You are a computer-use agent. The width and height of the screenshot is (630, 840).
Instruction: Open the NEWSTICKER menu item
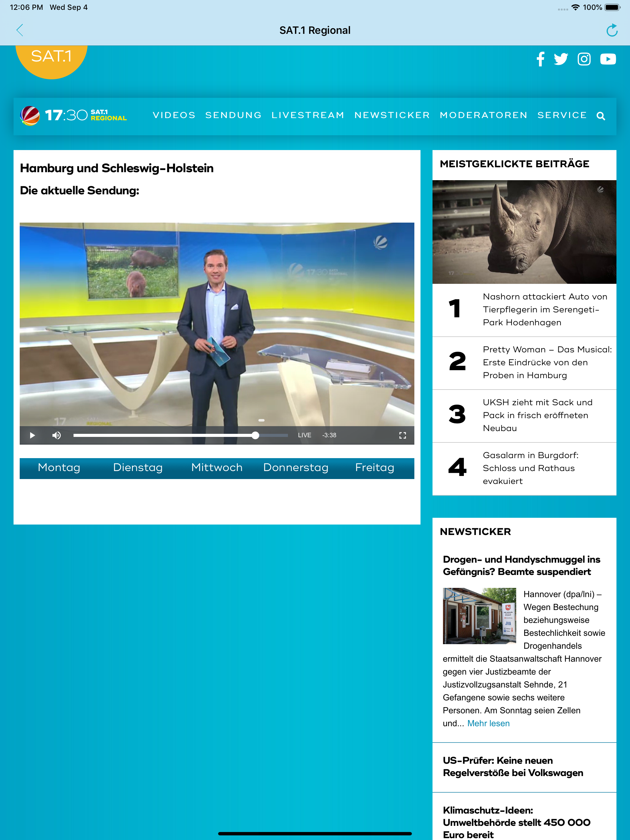(x=392, y=115)
